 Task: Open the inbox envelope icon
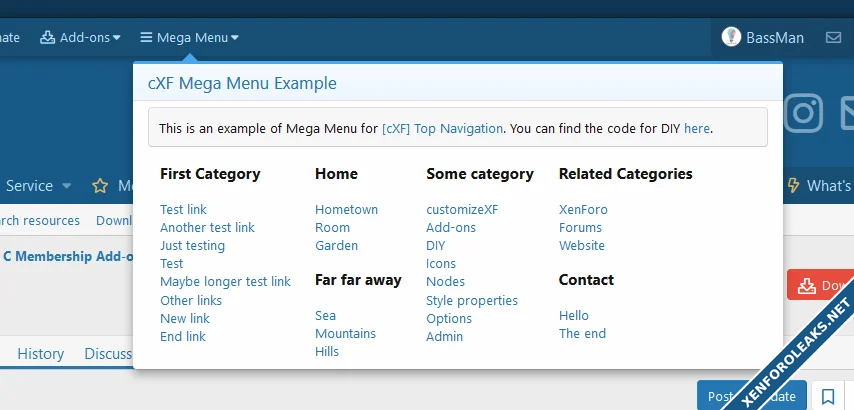coord(833,38)
